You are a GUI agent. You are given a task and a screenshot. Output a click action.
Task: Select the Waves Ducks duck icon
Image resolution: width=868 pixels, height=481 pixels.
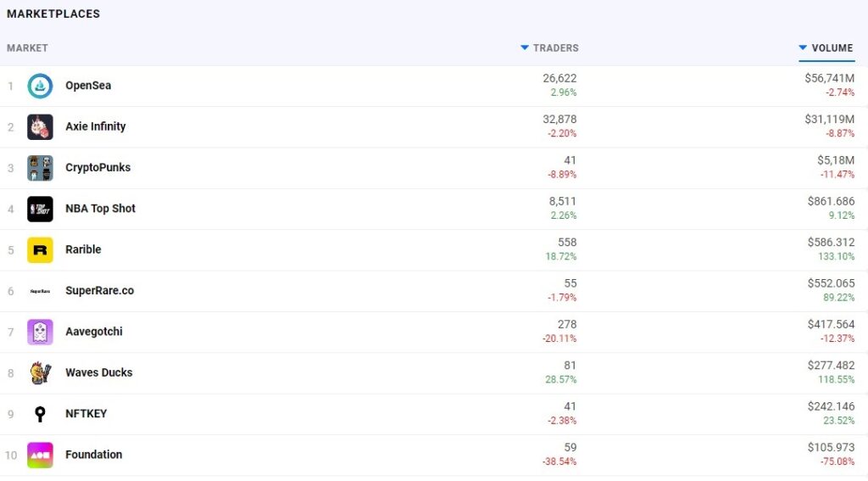click(40, 373)
